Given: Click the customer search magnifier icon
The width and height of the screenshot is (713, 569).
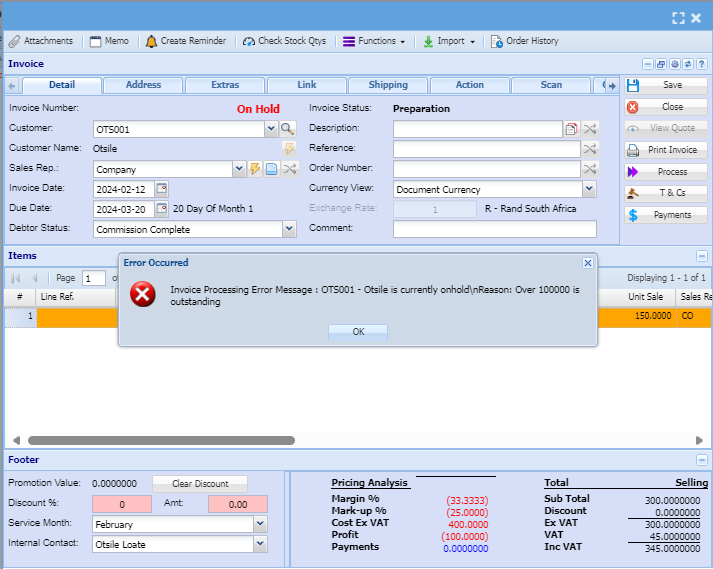Looking at the screenshot, I should pyautogui.click(x=288, y=129).
